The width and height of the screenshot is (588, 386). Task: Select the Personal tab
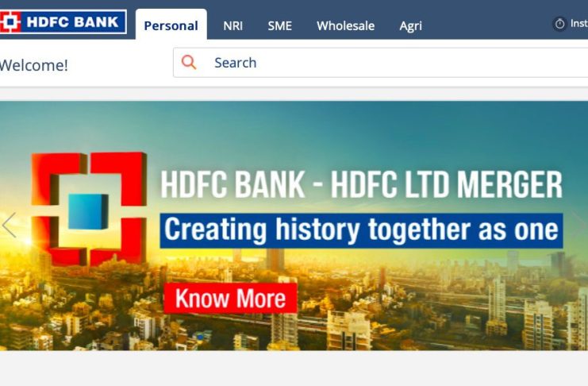[x=171, y=25]
